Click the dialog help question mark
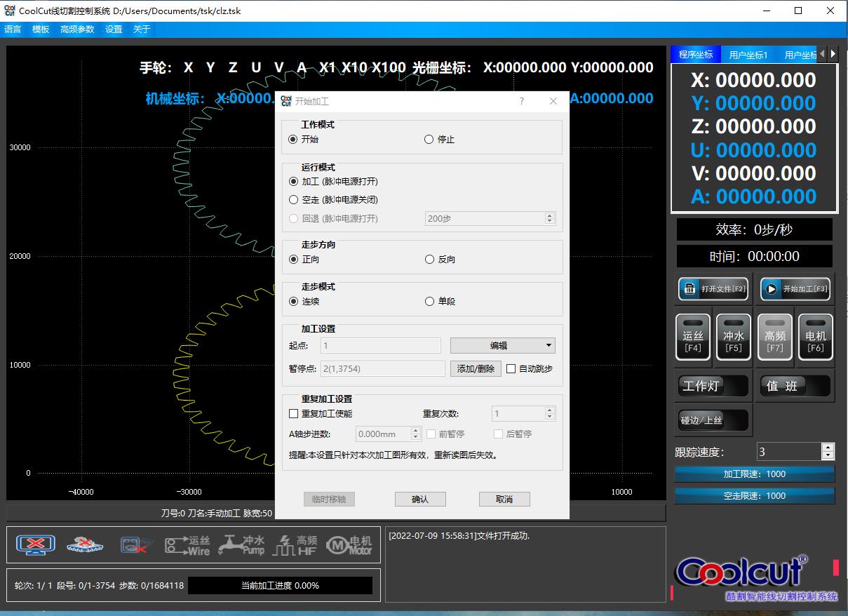This screenshot has height=616, width=848. click(x=521, y=101)
